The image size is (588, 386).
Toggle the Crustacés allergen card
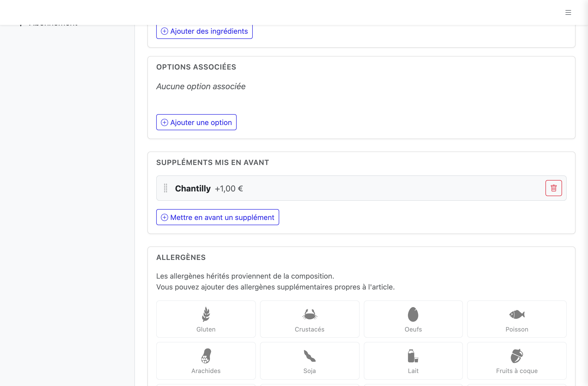click(310, 319)
